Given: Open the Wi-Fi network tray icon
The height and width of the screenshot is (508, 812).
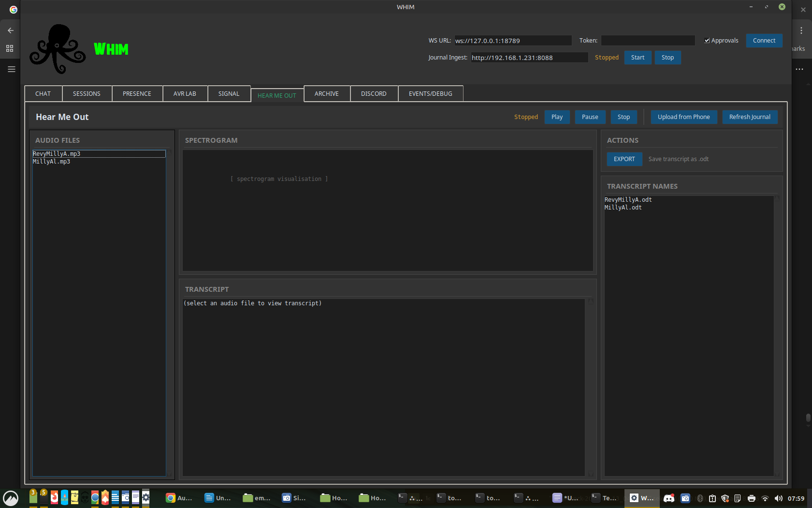Looking at the screenshot, I should click(x=765, y=498).
